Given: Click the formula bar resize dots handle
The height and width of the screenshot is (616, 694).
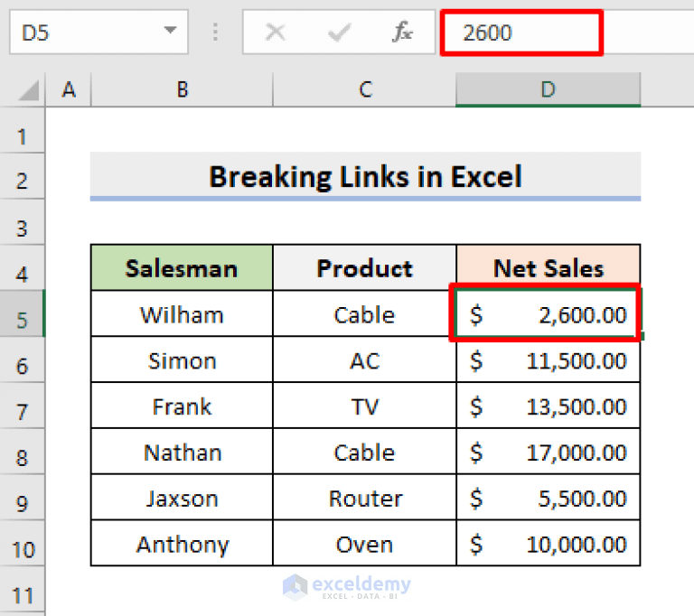Looking at the screenshot, I should pyautogui.click(x=215, y=33).
